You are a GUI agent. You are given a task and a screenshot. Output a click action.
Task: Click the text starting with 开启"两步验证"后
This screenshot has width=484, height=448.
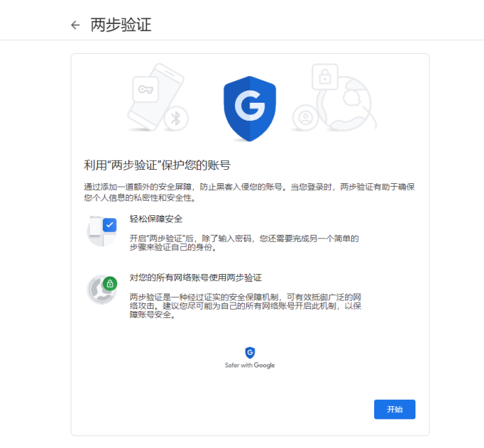point(244,243)
